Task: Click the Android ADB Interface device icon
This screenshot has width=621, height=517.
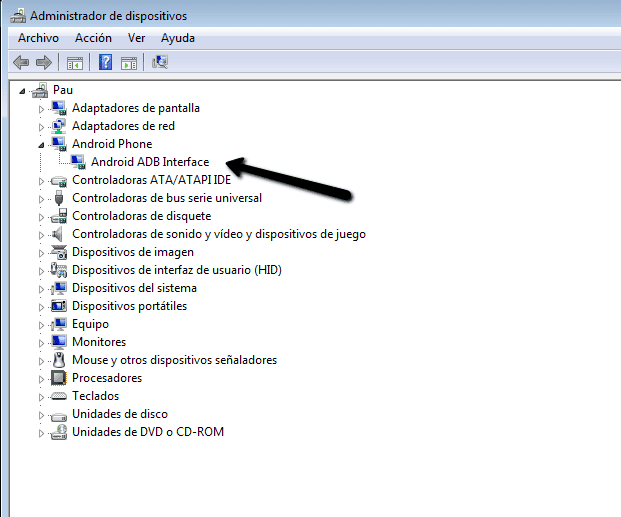Action: pyautogui.click(x=78, y=162)
